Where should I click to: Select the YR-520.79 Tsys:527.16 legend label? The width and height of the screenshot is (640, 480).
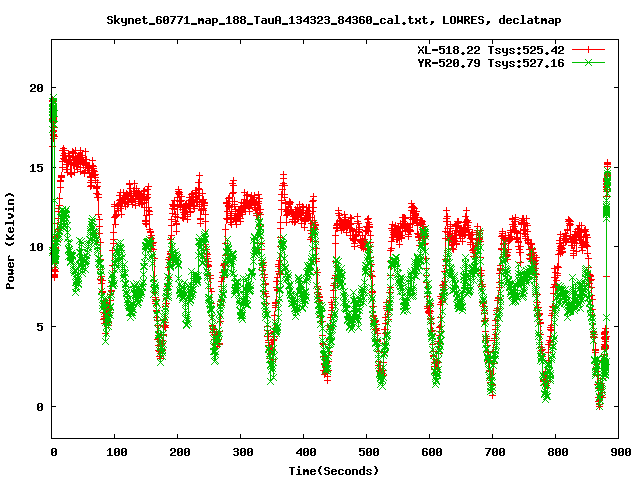491,63
